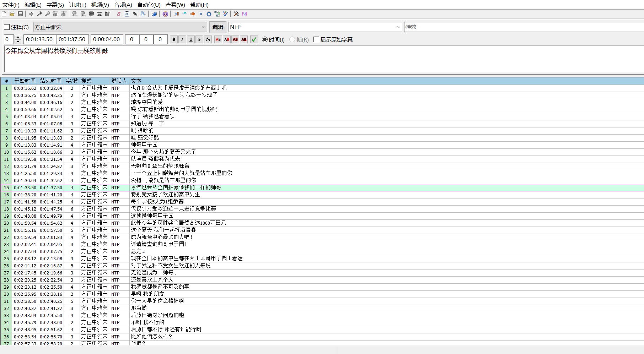The height and width of the screenshot is (354, 644).
Task: Snap subtitle end to video position
Action: 83,14
